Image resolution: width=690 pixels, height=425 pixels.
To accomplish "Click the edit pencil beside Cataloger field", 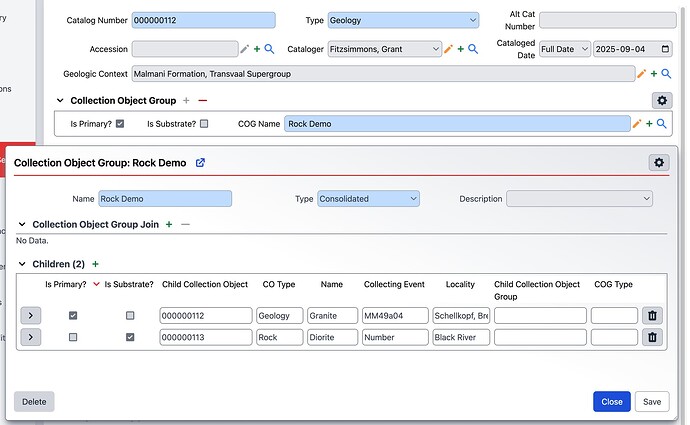I will pyautogui.click(x=449, y=49).
